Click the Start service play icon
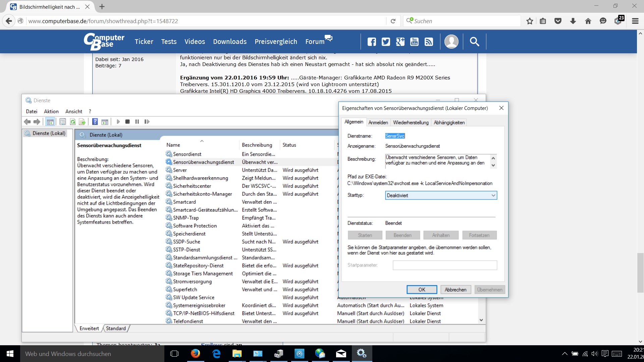Viewport: 644px width, 362px height. (118, 122)
